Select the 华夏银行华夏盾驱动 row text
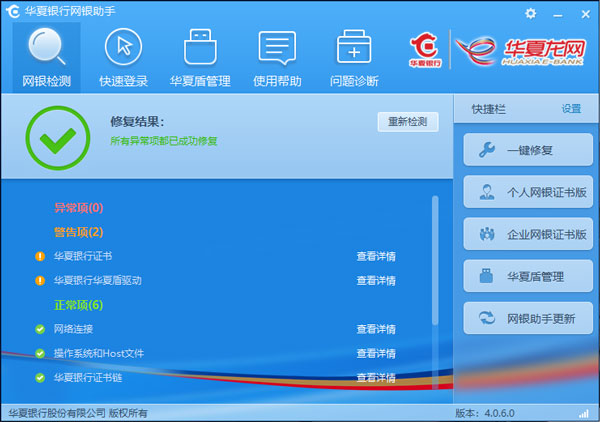This screenshot has height=422, width=600. pyautogui.click(x=98, y=281)
